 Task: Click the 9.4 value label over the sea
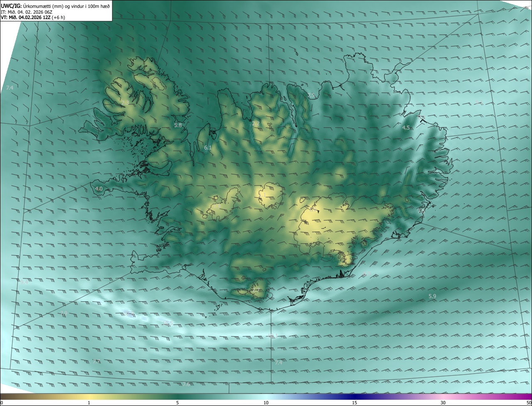[25, 282]
